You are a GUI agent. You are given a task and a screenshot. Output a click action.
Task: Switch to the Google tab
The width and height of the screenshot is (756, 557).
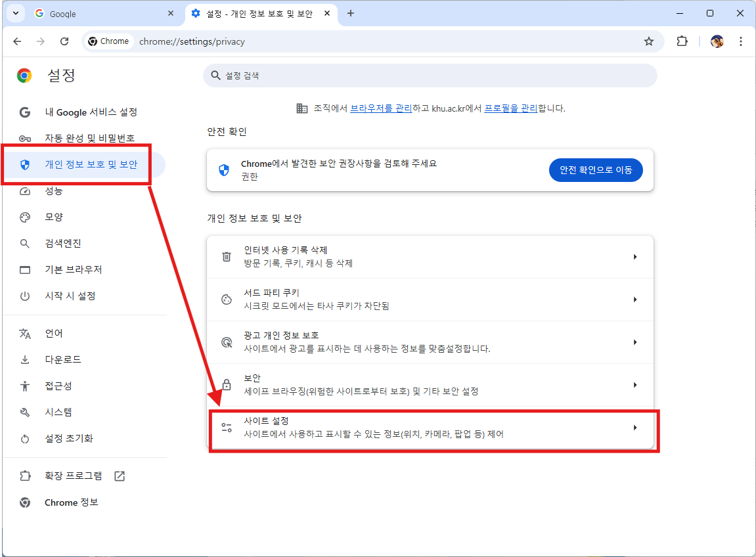coord(99,13)
